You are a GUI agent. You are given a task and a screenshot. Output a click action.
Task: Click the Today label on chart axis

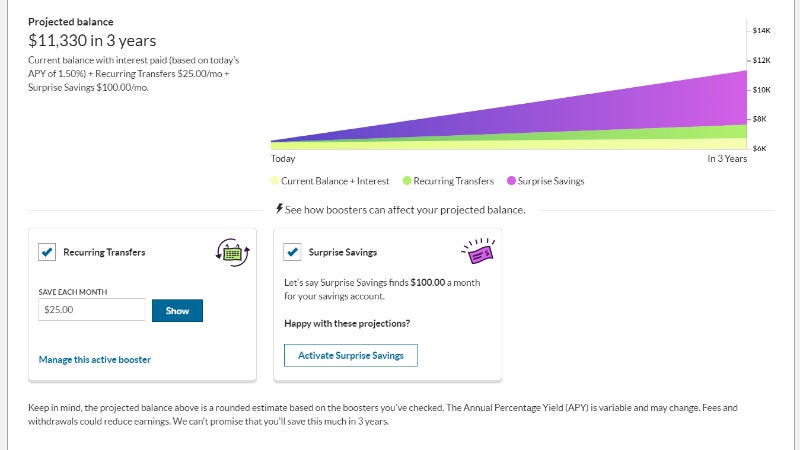[x=283, y=159]
